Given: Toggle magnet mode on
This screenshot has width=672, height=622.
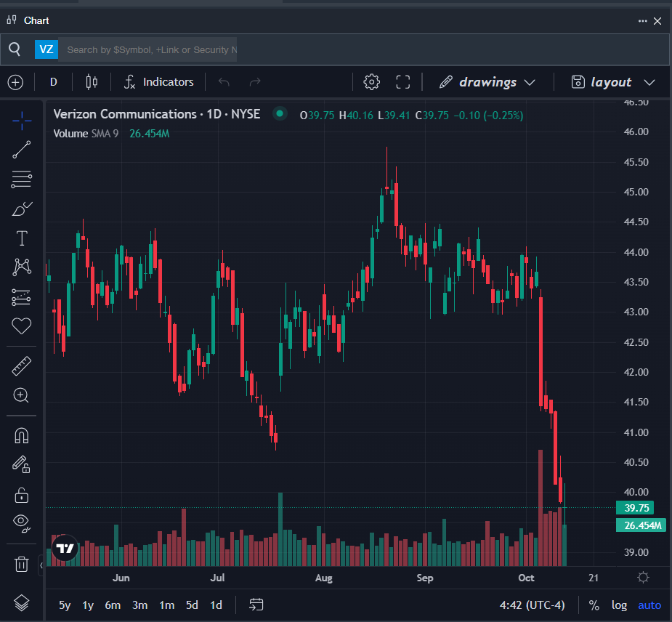Looking at the screenshot, I should tap(22, 435).
